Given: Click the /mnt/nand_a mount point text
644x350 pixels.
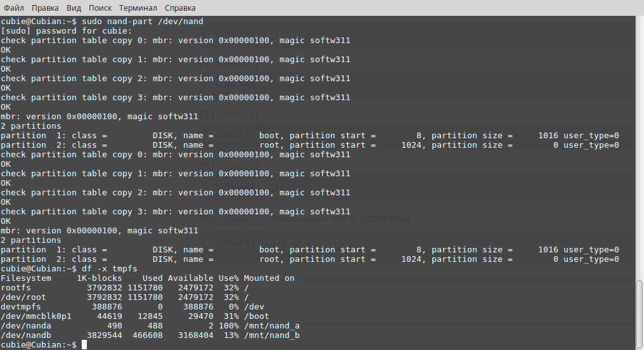Looking at the screenshot, I should pyautogui.click(x=271, y=326).
